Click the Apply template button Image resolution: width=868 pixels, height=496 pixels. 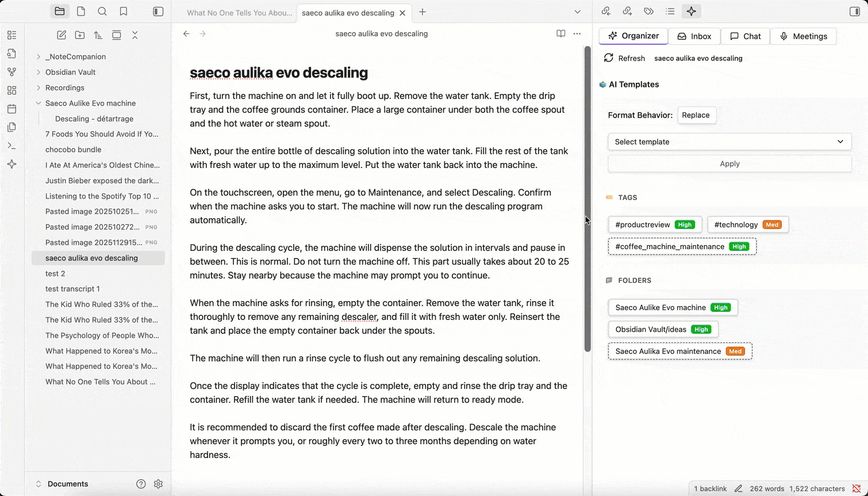pos(729,163)
